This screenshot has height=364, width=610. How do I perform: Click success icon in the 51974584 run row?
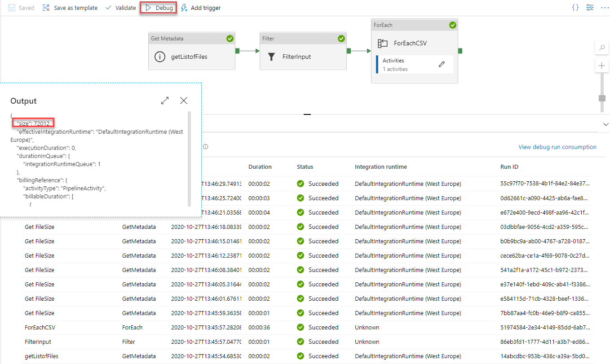coord(301,327)
